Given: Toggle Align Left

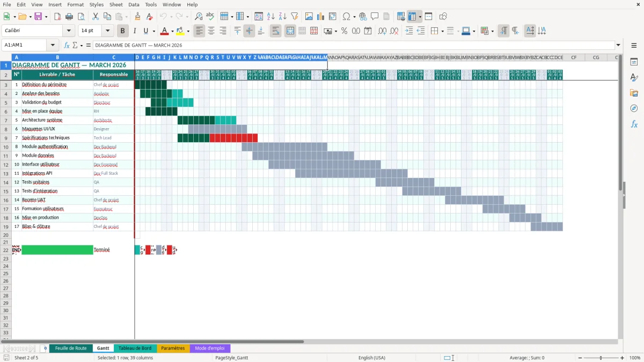Looking at the screenshot, I should pyautogui.click(x=200, y=31).
